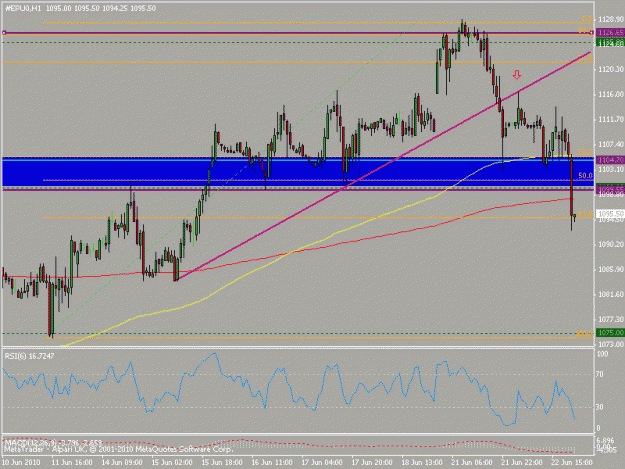Click the Fibonacci 100.0 level label
The image size is (625, 469).
[584, 334]
